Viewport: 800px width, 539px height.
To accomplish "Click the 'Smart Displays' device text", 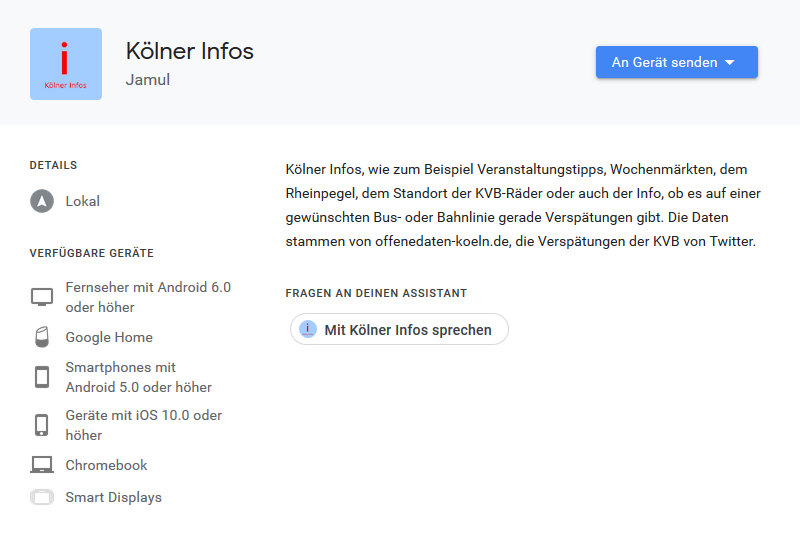I will coord(113,497).
